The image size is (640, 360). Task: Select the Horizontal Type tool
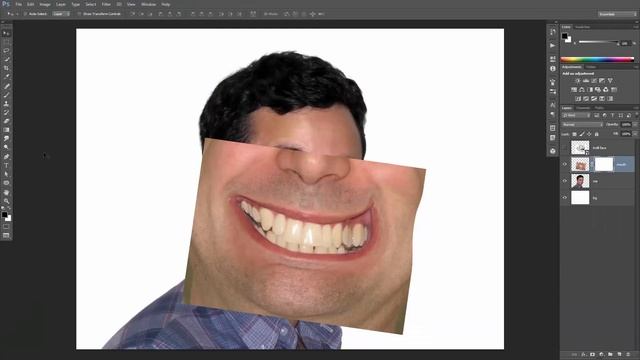(x=6, y=165)
